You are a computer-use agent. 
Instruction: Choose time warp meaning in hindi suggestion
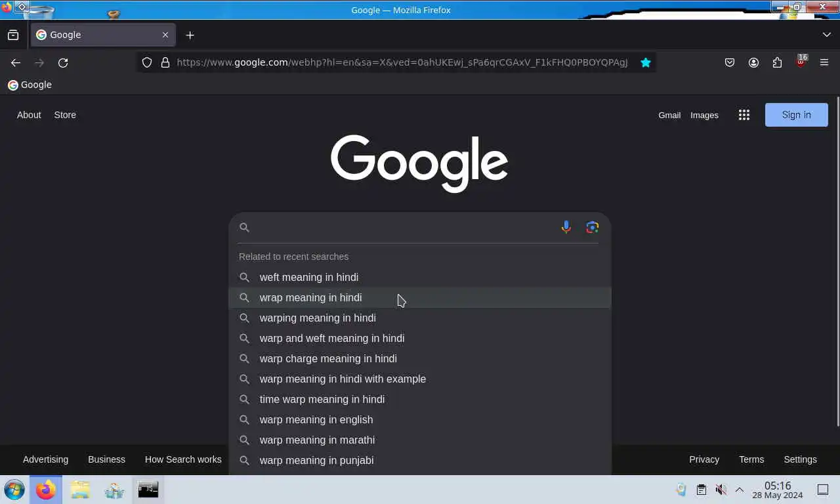420,399
